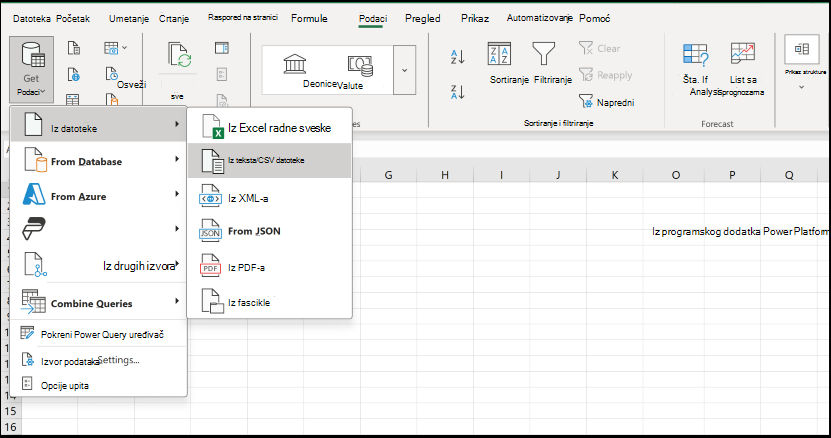The width and height of the screenshot is (831, 438).
Task: Click the From Web globe icon
Action: pyautogui.click(x=74, y=74)
